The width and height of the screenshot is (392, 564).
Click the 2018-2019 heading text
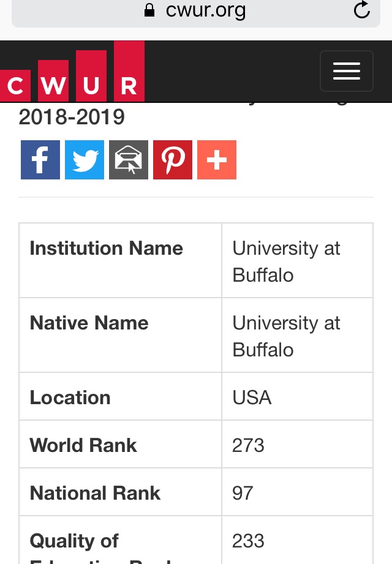tap(72, 117)
